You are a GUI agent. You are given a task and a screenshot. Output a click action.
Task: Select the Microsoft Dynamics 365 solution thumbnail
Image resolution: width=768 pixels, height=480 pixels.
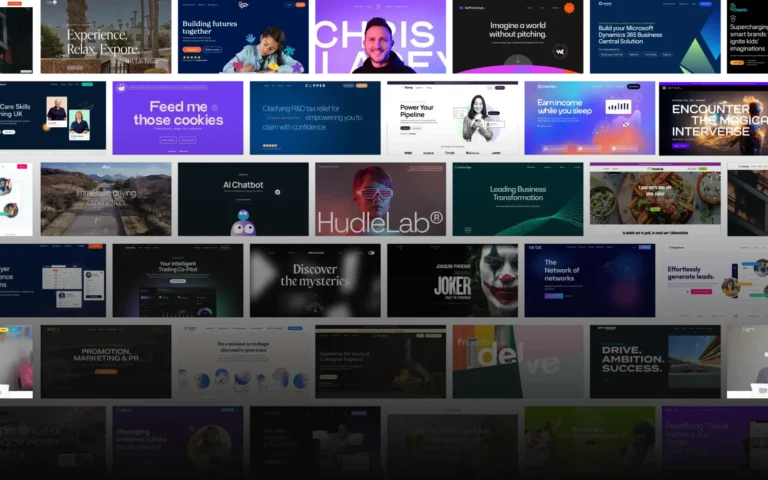coord(653,40)
